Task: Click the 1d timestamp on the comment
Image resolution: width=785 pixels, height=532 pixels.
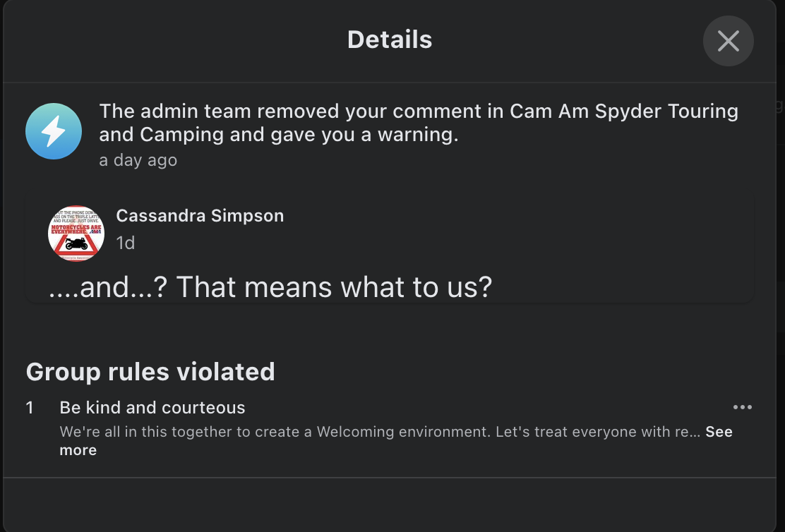Action: (x=125, y=243)
